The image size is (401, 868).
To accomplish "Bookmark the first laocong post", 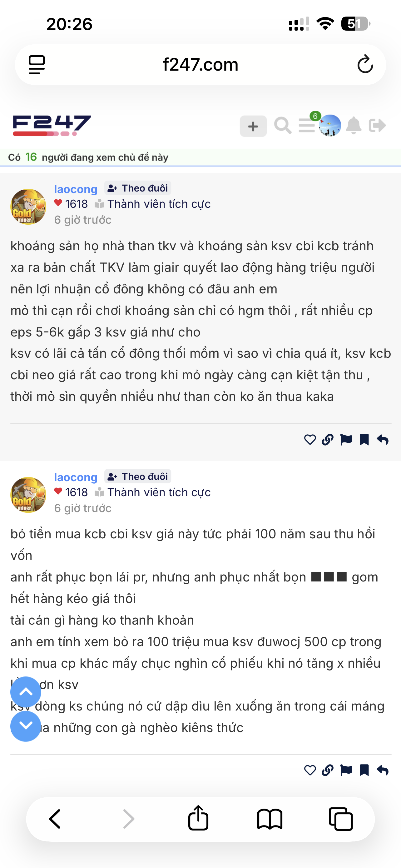I will 364,440.
